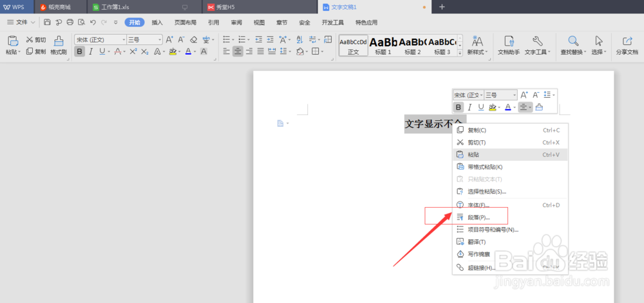Select Paste Special (选择性粘贴) in context menu
The image size is (644, 303).
pyautogui.click(x=511, y=191)
